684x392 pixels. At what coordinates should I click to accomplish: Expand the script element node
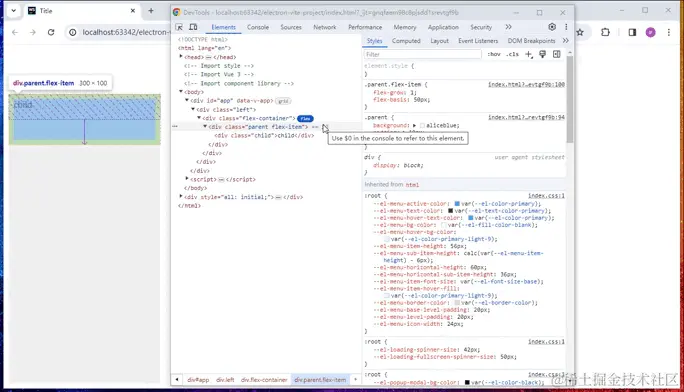pos(187,179)
